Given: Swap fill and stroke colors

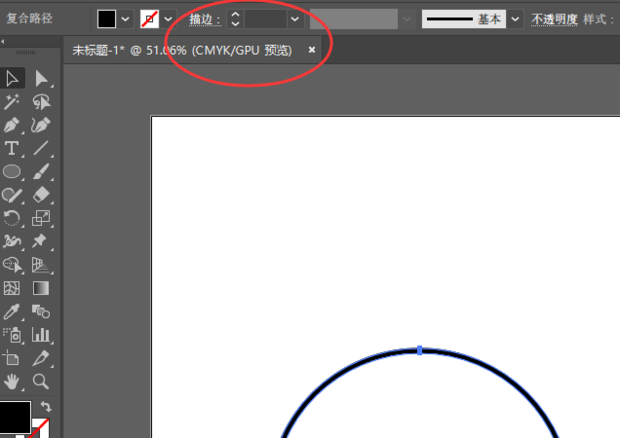Looking at the screenshot, I should (46, 406).
